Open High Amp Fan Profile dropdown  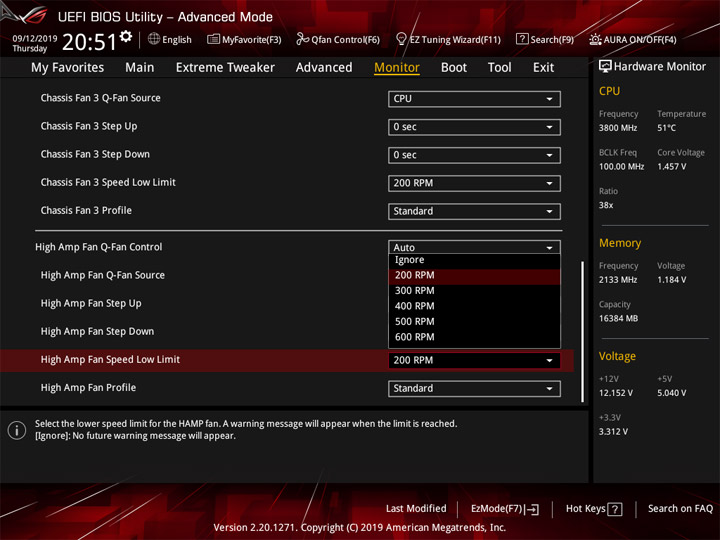point(474,388)
